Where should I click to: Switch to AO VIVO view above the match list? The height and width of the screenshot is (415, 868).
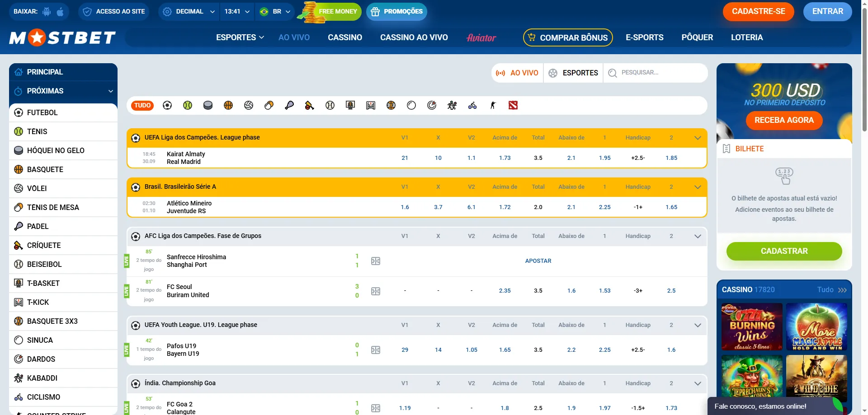[x=517, y=73]
